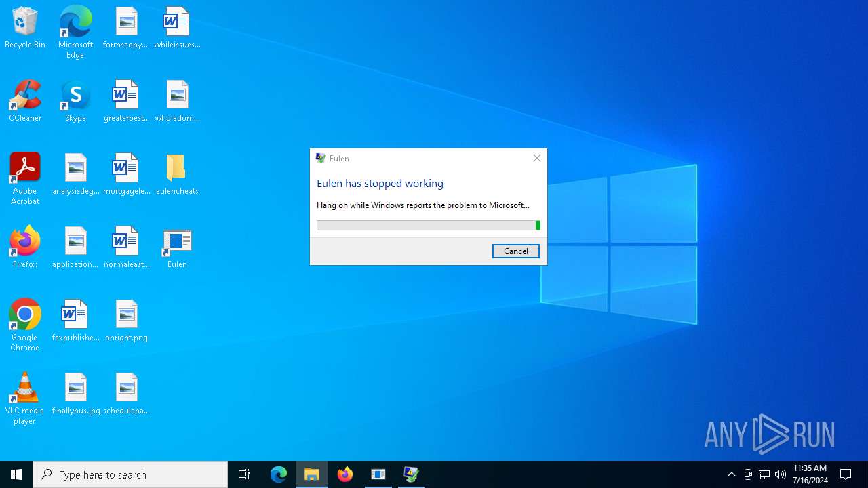The height and width of the screenshot is (488, 868).
Task: Open the eulencheats folder
Action: (x=177, y=175)
